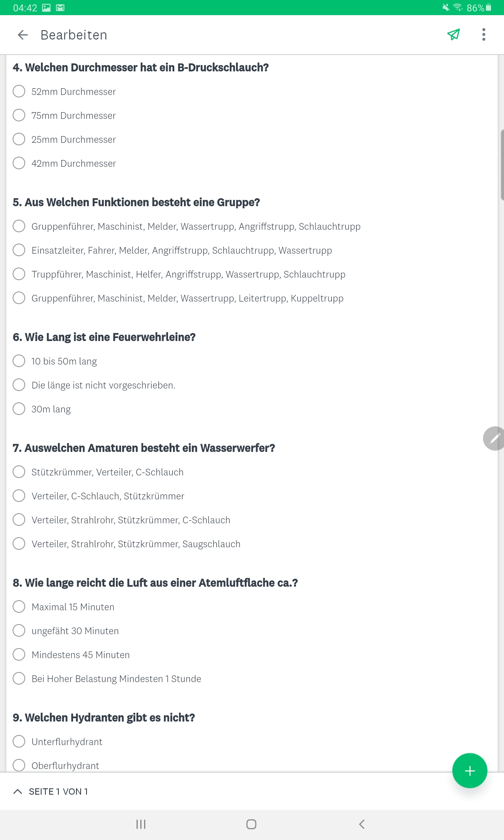Screen dimensions: 504x840
Task: Expand the SEITE 1 VON 1 pager
Action: [x=50, y=791]
